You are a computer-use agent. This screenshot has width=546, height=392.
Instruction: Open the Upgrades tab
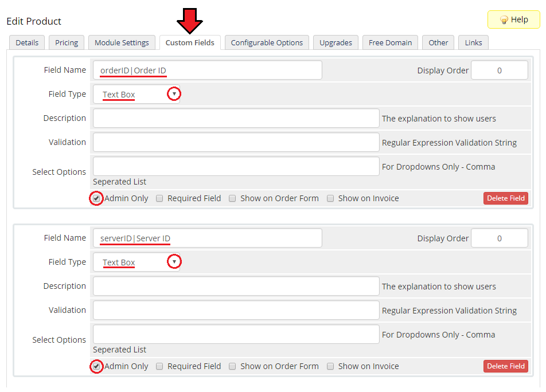tap(336, 42)
